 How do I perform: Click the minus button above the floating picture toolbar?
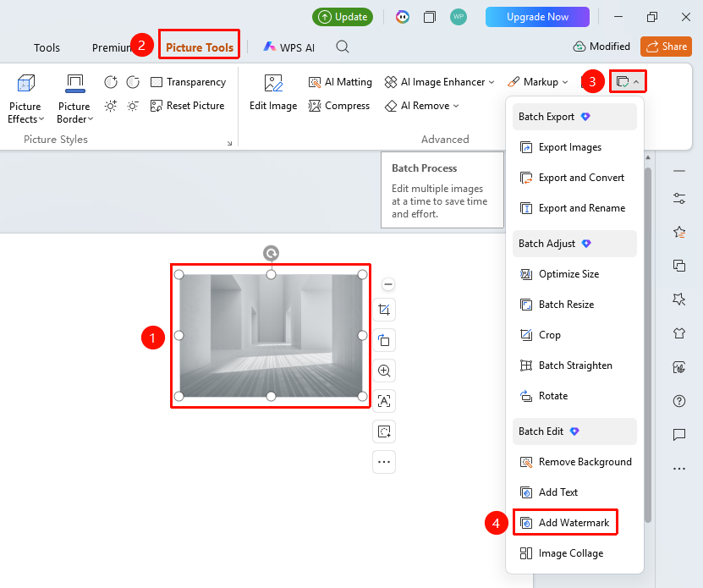point(388,284)
